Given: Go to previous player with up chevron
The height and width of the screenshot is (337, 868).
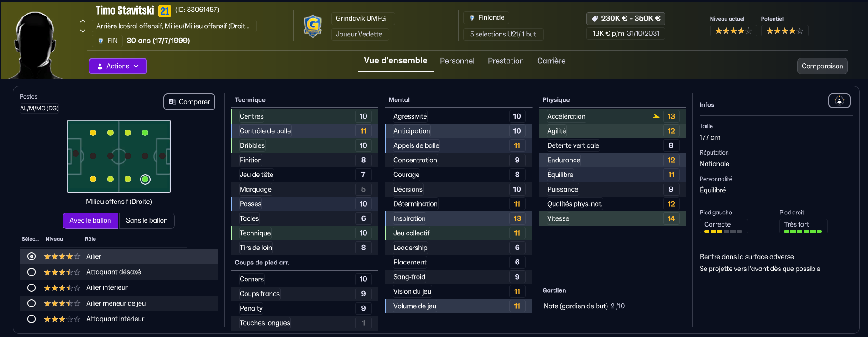Looking at the screenshot, I should [x=83, y=21].
